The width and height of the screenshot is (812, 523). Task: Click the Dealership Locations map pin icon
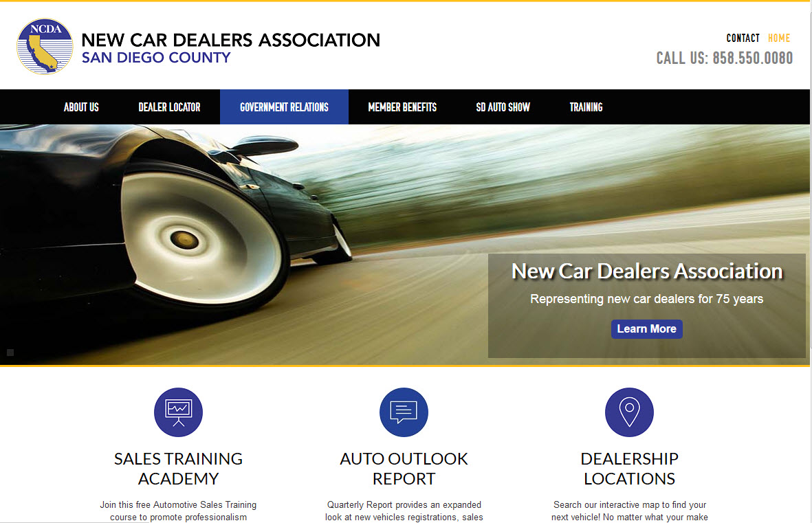click(x=629, y=412)
